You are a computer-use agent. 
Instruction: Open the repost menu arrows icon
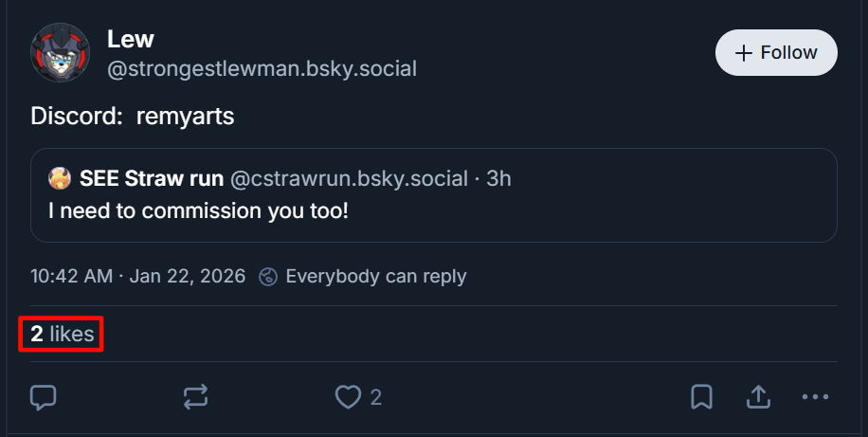[x=195, y=397]
